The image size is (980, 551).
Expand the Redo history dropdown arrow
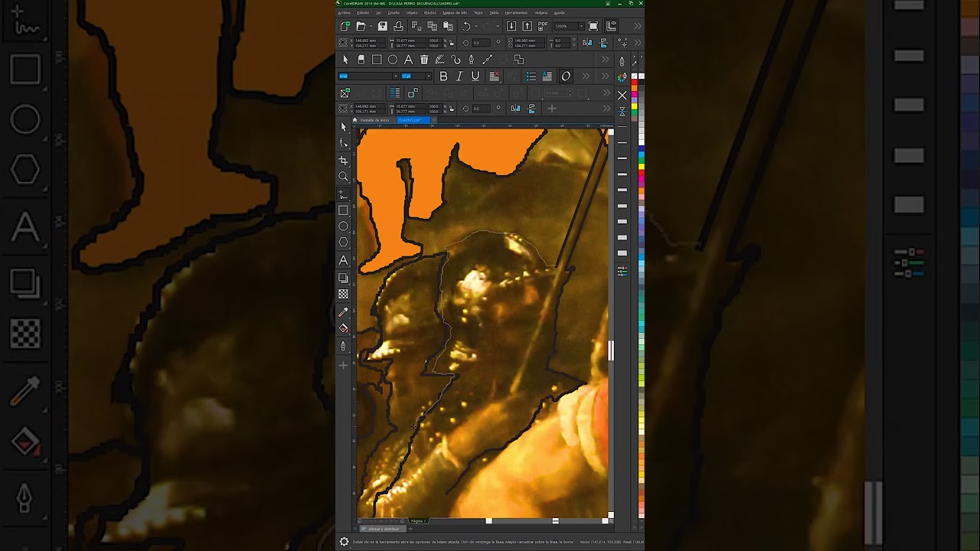[x=498, y=26]
